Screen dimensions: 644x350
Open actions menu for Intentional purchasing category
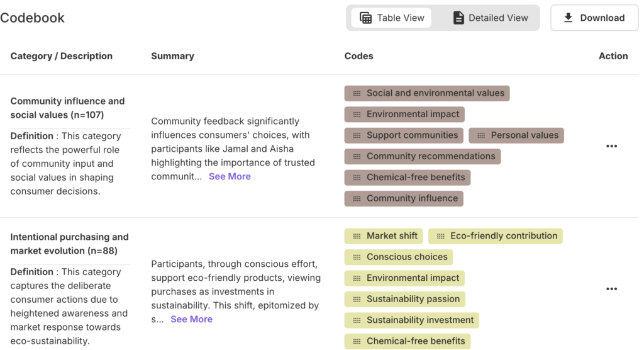tap(611, 289)
